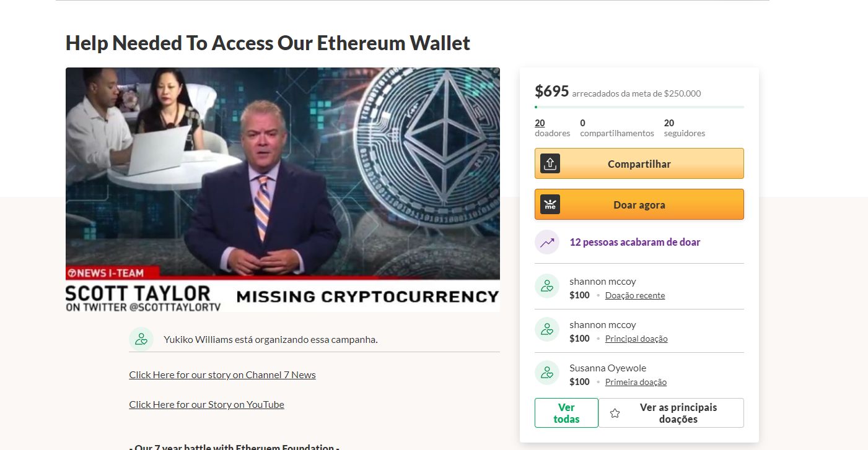The width and height of the screenshot is (868, 450).
Task: Click the star icon in top donations button
Action: click(615, 413)
